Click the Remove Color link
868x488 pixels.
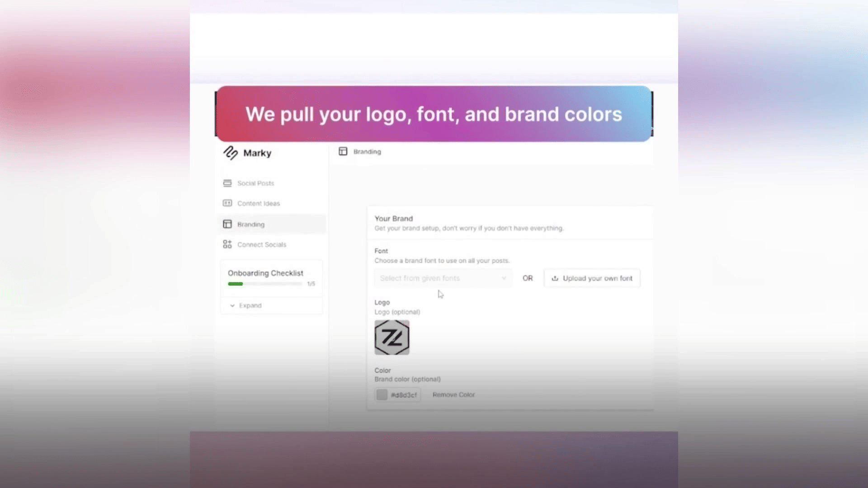pos(453,394)
